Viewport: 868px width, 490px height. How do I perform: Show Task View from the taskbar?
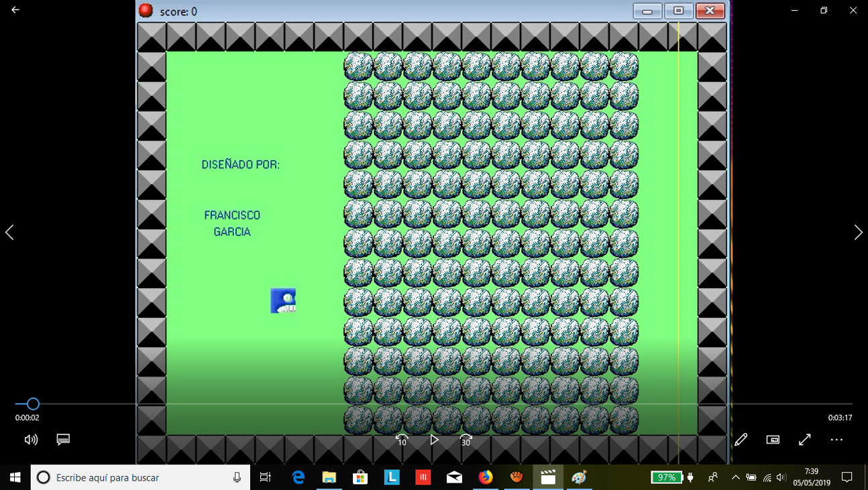[x=265, y=477]
